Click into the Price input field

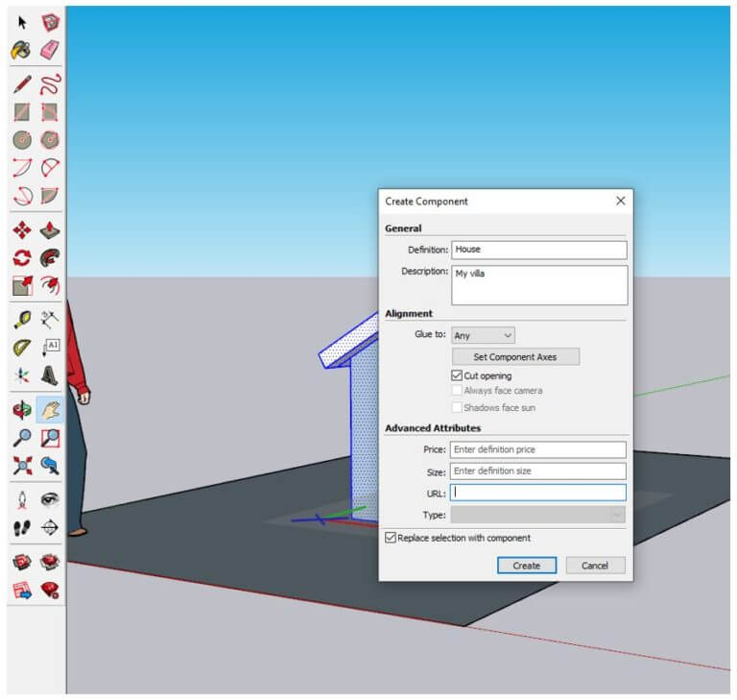pos(537,449)
